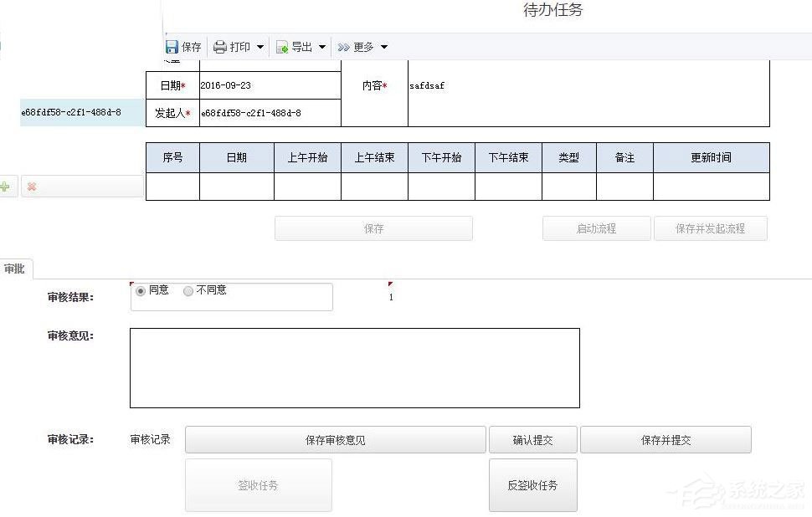Click the red X delete-row icon
Viewport: 812px width, 517px height.
click(32, 187)
